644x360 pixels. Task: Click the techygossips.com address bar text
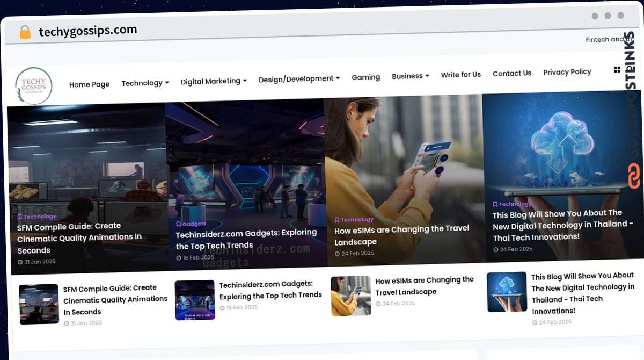tap(88, 31)
